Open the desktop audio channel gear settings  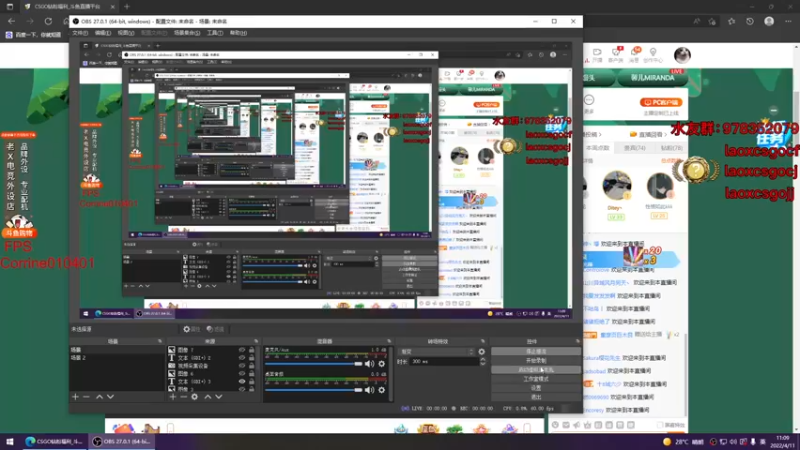point(382,390)
